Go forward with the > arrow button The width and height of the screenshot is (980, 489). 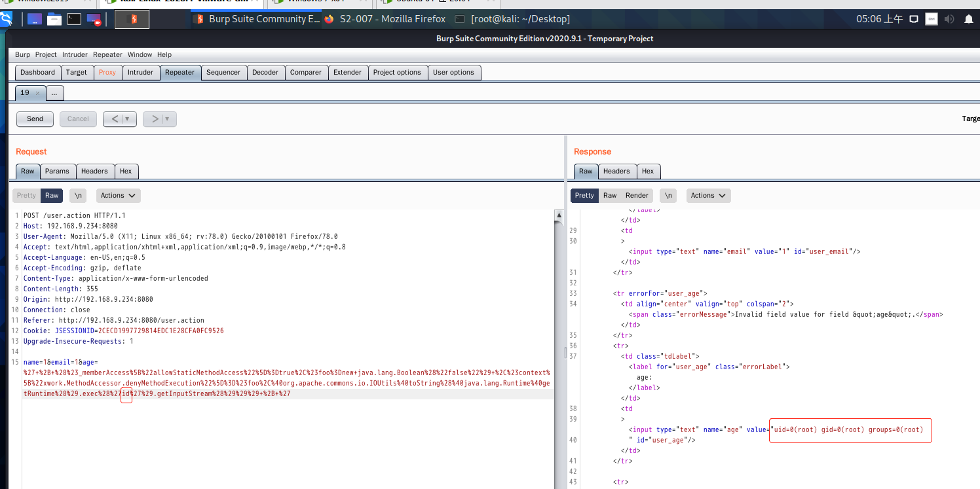(x=155, y=118)
